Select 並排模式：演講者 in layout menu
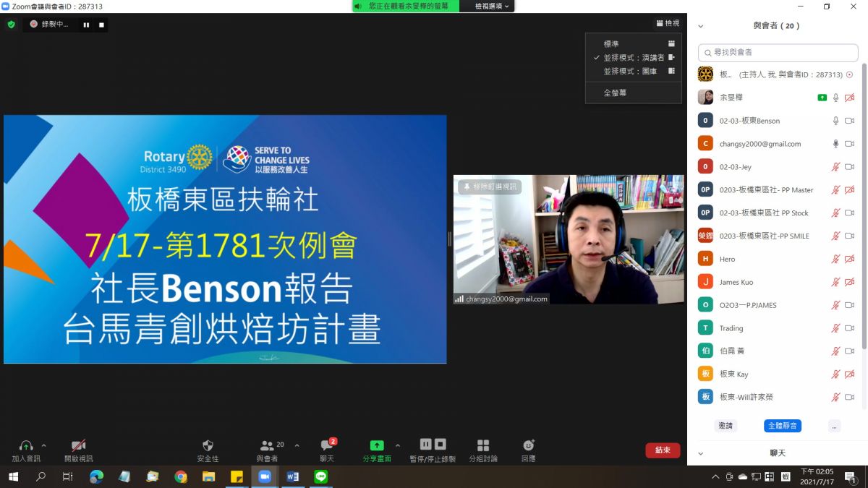Image resolution: width=868 pixels, height=488 pixels. coord(634,58)
